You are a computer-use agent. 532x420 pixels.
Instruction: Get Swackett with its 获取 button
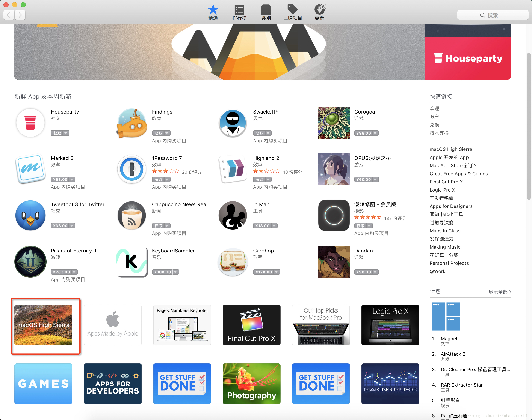pos(259,133)
